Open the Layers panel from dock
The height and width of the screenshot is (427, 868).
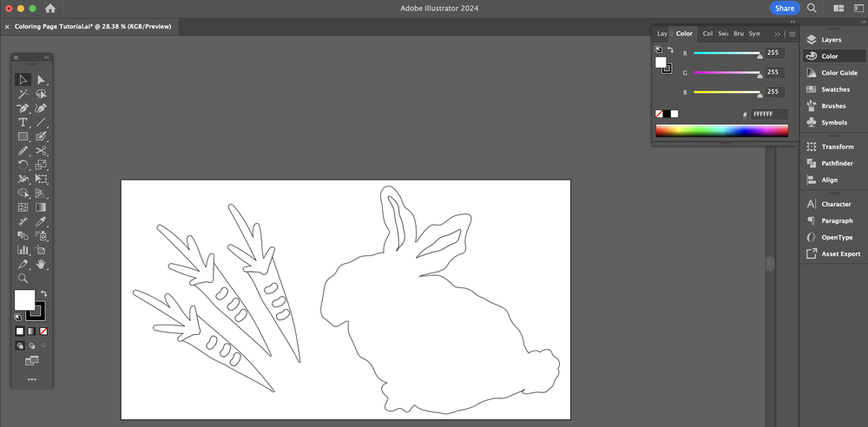tap(833, 40)
